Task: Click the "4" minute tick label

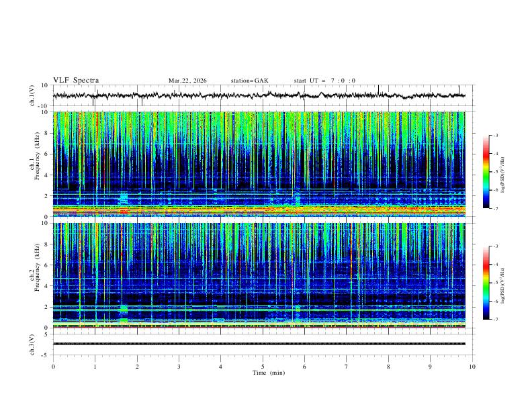Action: 220,367
